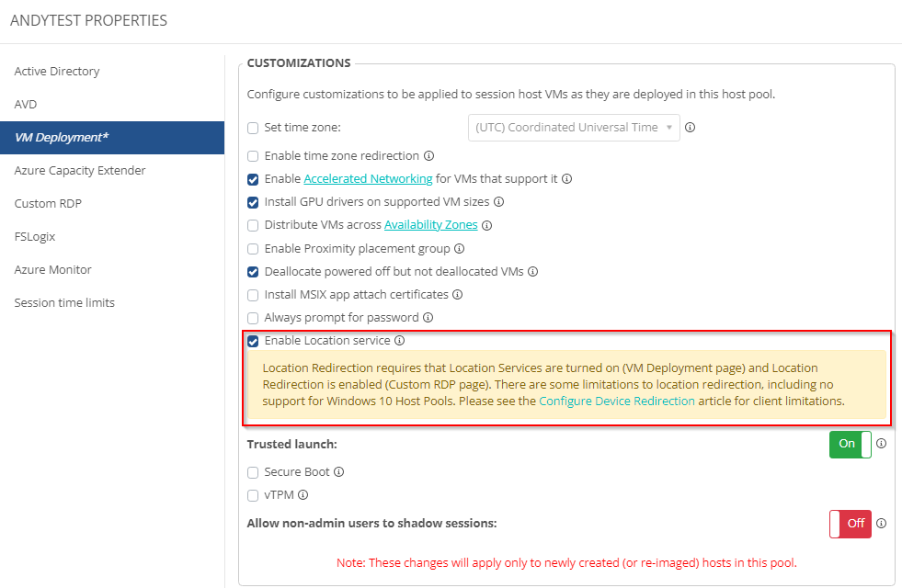Open the UTC Coordinated Universal Time dropdown
The width and height of the screenshot is (902, 588).
574,128
